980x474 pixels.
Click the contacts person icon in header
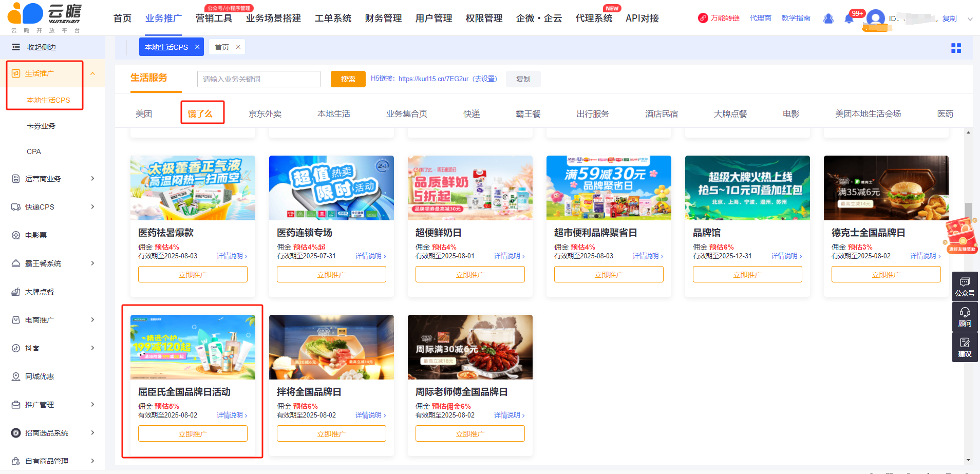click(x=828, y=18)
